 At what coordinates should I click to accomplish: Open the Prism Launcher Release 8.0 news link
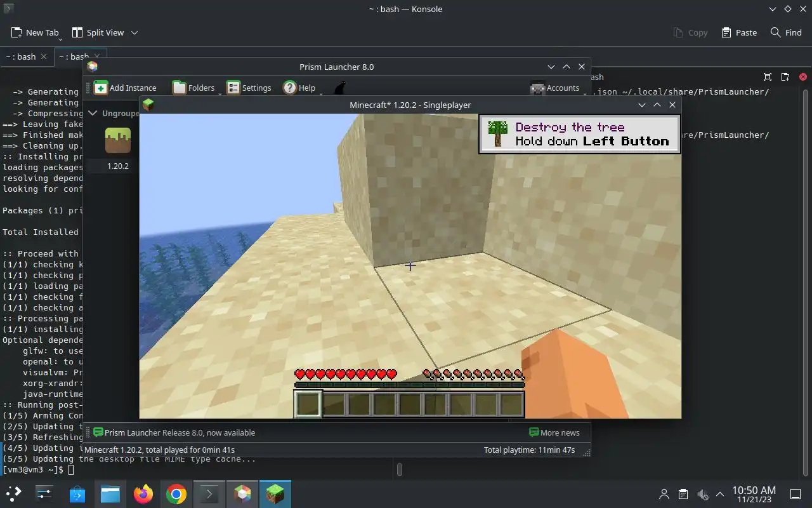pos(174,432)
